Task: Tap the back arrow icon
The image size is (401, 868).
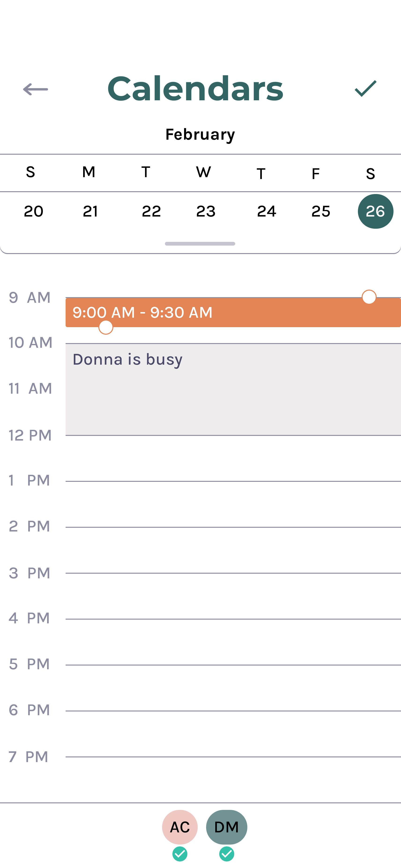Action: [35, 89]
